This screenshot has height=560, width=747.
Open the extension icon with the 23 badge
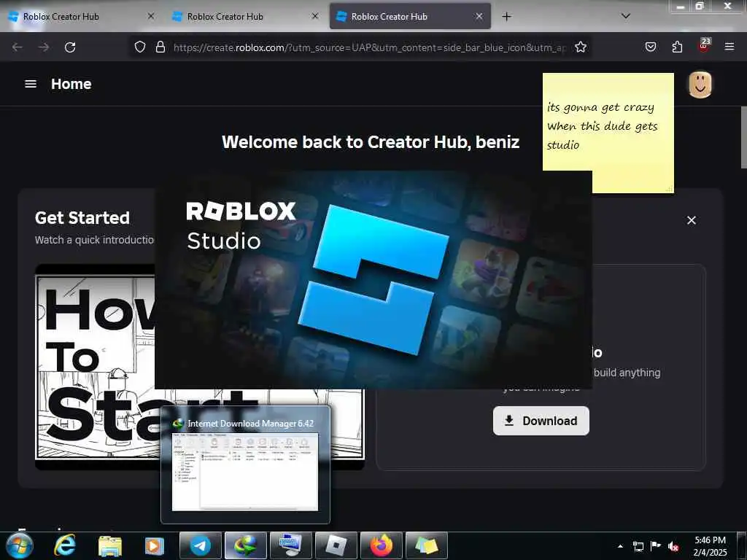[x=704, y=46]
